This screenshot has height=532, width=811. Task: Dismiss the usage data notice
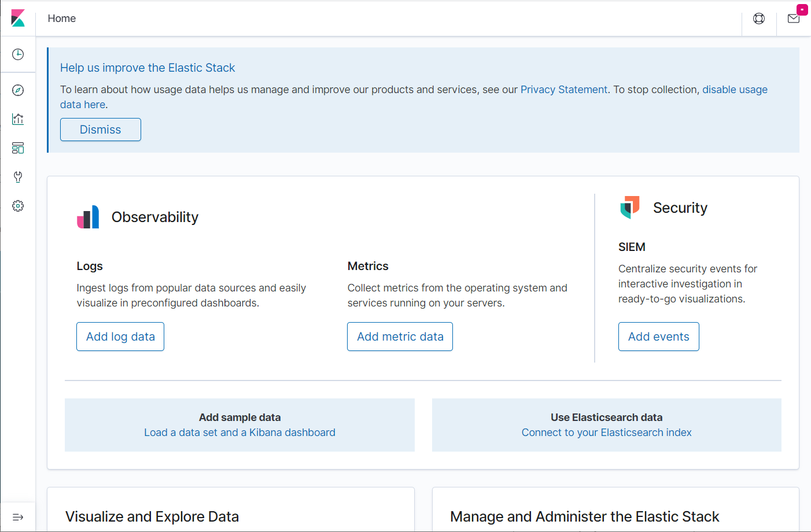point(101,130)
